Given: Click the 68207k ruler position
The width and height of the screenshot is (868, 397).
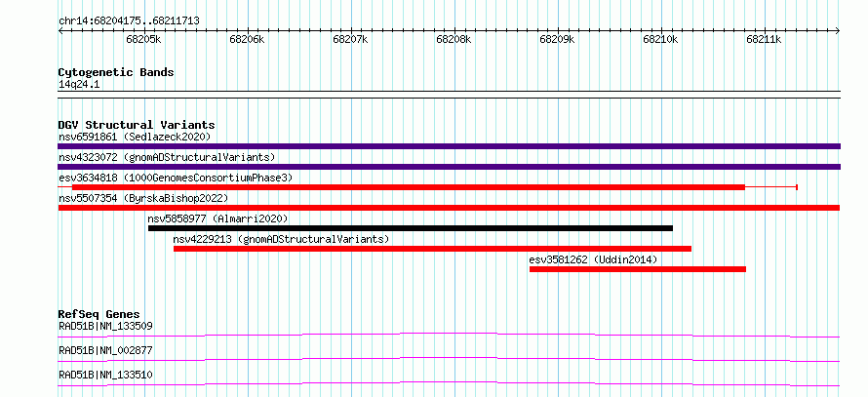Looking at the screenshot, I should 350,39.
